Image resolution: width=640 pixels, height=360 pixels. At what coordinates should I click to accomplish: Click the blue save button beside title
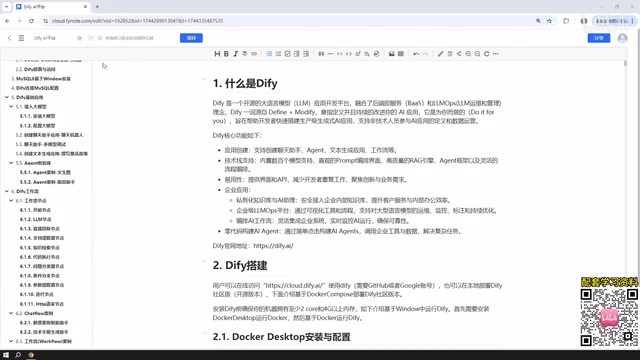[x=191, y=38]
